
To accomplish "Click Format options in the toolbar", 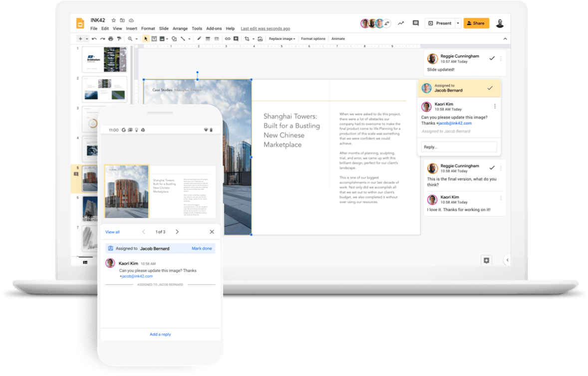I will click(313, 38).
